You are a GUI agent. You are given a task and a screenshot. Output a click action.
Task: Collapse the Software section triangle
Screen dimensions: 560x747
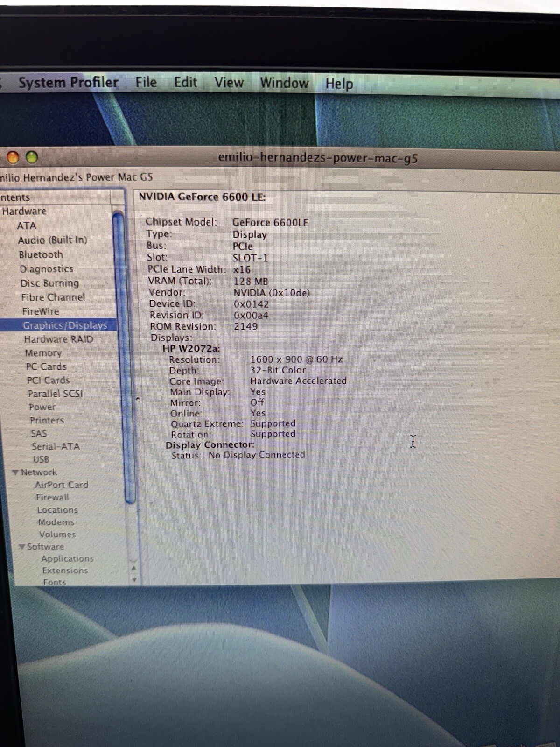(22, 547)
